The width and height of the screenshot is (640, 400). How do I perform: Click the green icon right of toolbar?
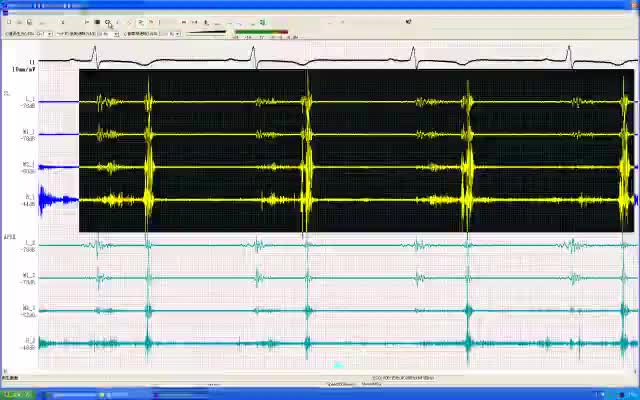click(x=262, y=22)
